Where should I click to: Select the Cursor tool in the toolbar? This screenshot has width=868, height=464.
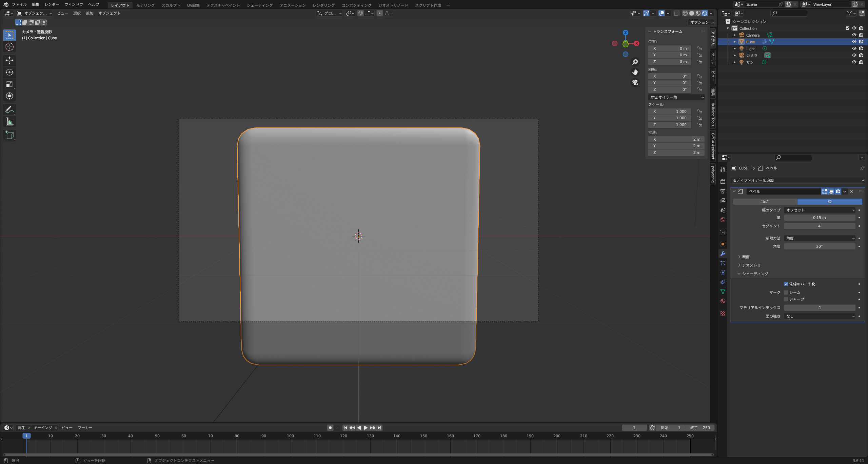pos(9,47)
